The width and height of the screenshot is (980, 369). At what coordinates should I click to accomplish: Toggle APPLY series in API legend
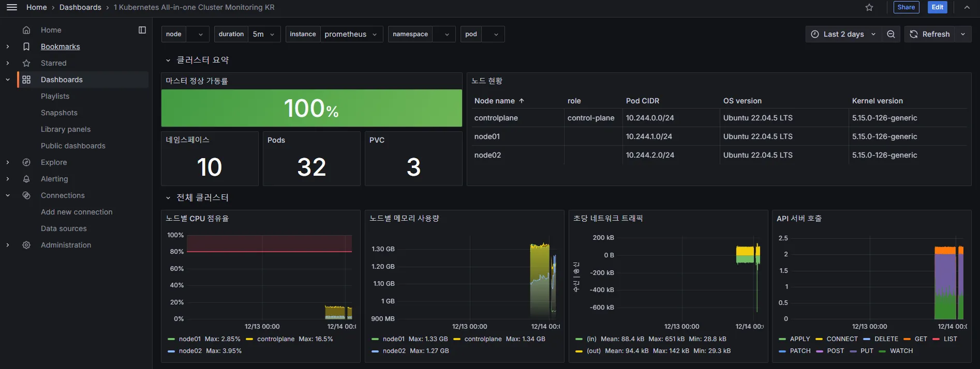[799, 339]
